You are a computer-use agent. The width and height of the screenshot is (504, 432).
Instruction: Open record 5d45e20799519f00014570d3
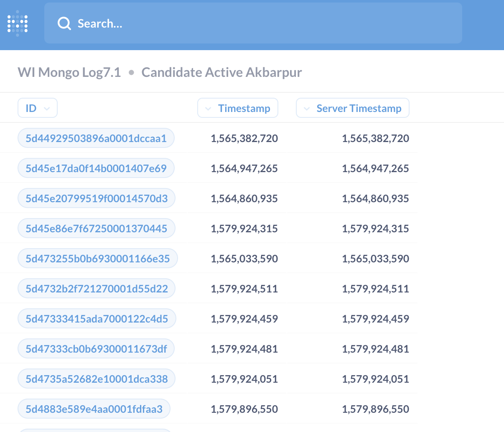tap(97, 198)
